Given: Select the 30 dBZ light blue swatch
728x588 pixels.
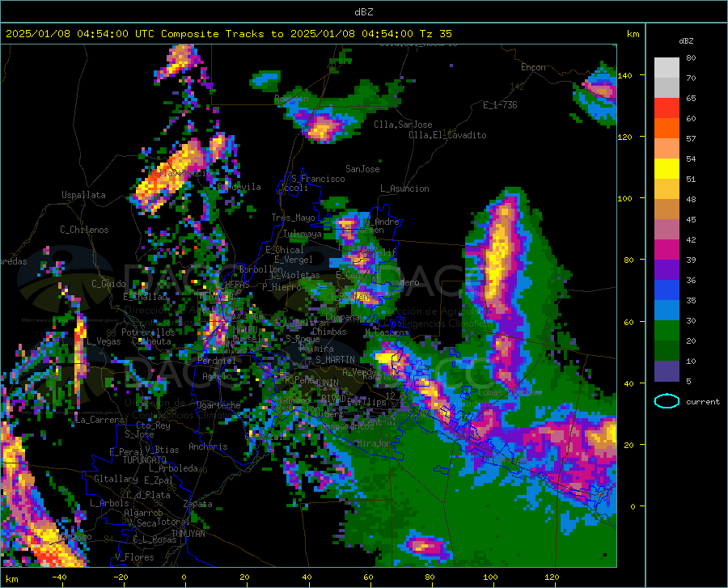Looking at the screenshot, I should point(667,311).
